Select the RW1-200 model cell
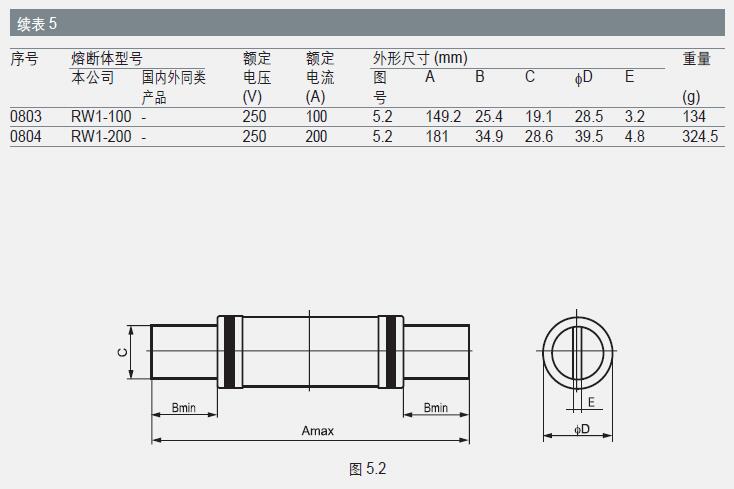Screen dimensions: 734x489 coord(100,136)
